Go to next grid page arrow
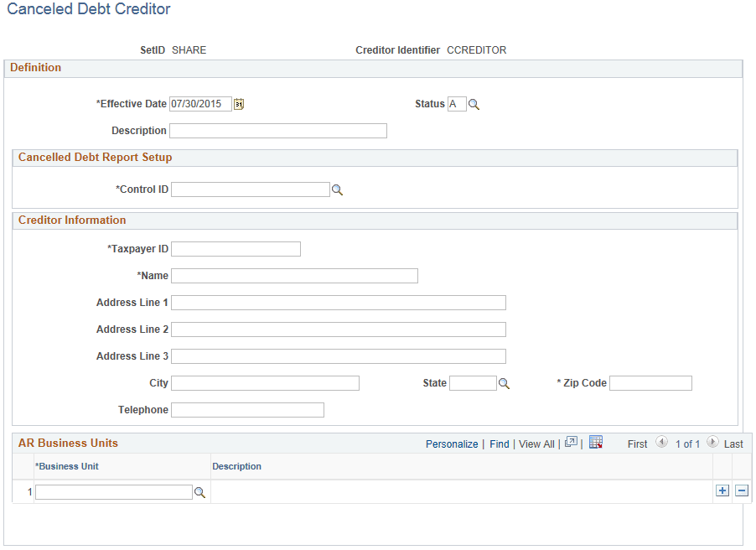Viewport: 756px width, 550px height. pyautogui.click(x=712, y=443)
